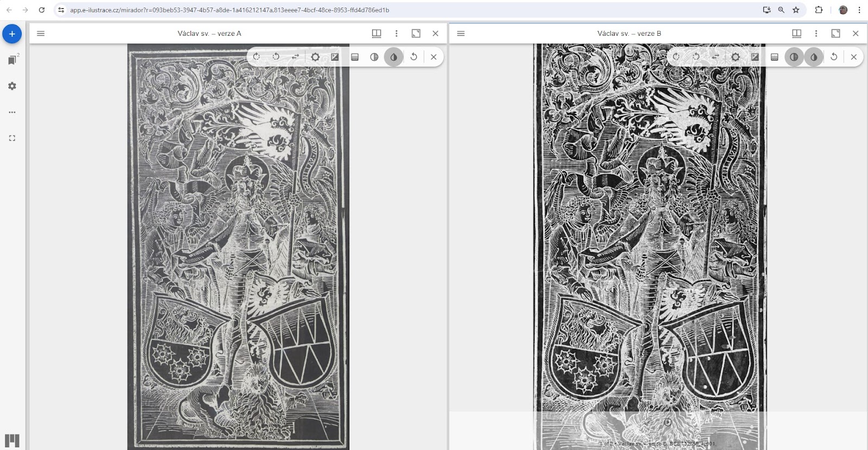Open contrast control for verze B image

(x=755, y=56)
